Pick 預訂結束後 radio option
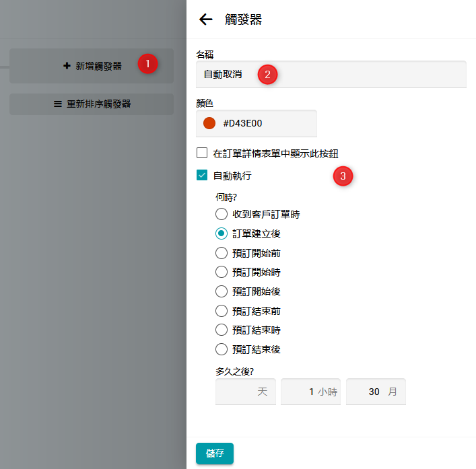Screen dimensions: 476x469 click(x=221, y=349)
